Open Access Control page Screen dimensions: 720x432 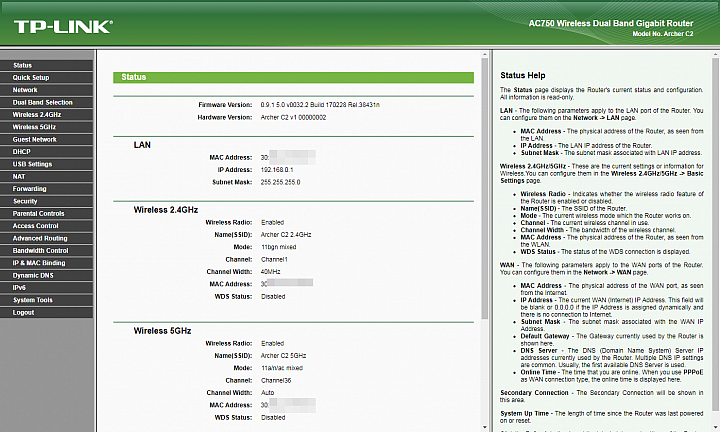coord(46,226)
